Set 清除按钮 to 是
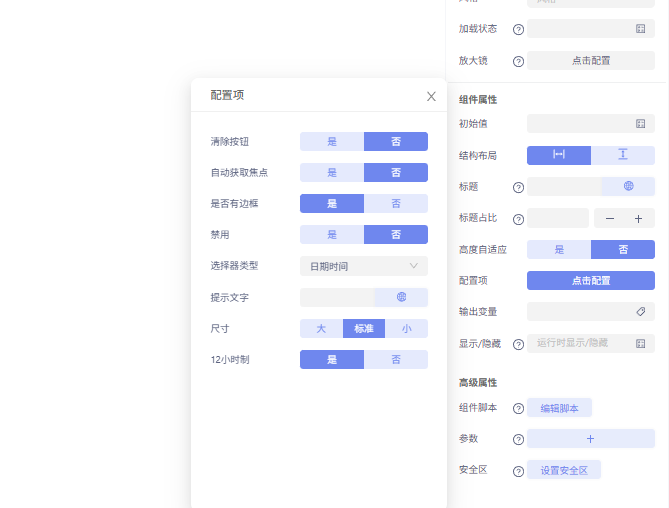The image size is (669, 508). (x=332, y=142)
